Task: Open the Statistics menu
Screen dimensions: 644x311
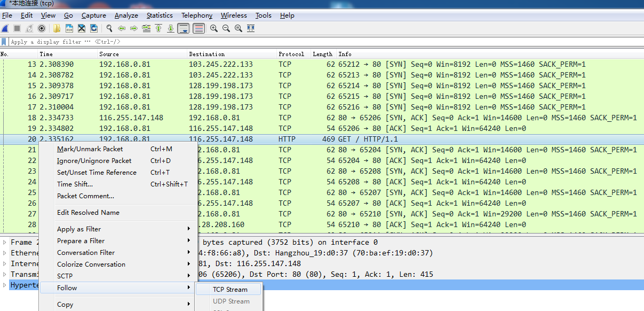Action: [160, 15]
